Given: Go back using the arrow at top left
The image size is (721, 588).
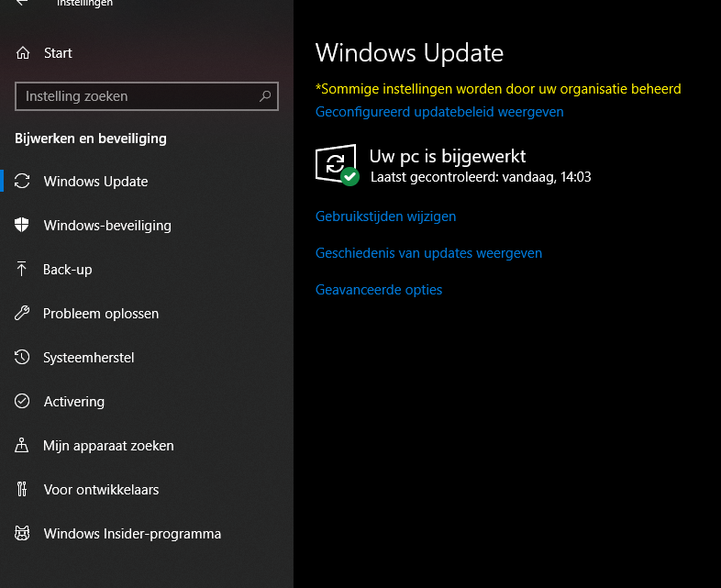Looking at the screenshot, I should (22, 3).
